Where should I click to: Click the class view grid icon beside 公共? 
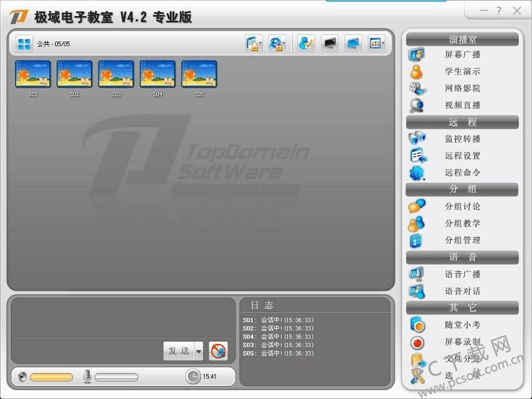[24, 43]
